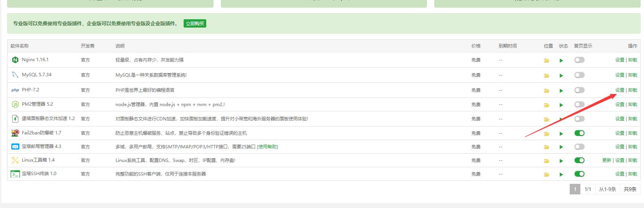The image size is (644, 208).
Task: Click the 共9条 total count label
Action: (630, 189)
